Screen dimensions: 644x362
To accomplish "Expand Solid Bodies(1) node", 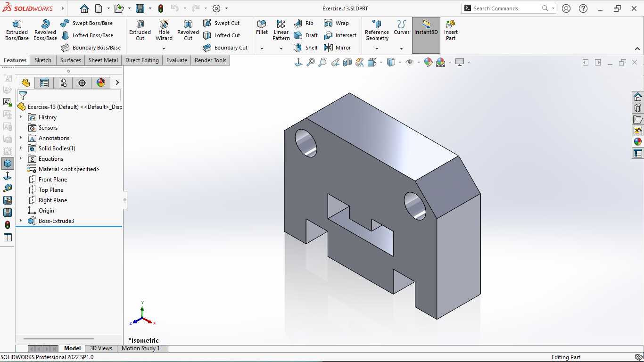I will (x=21, y=148).
